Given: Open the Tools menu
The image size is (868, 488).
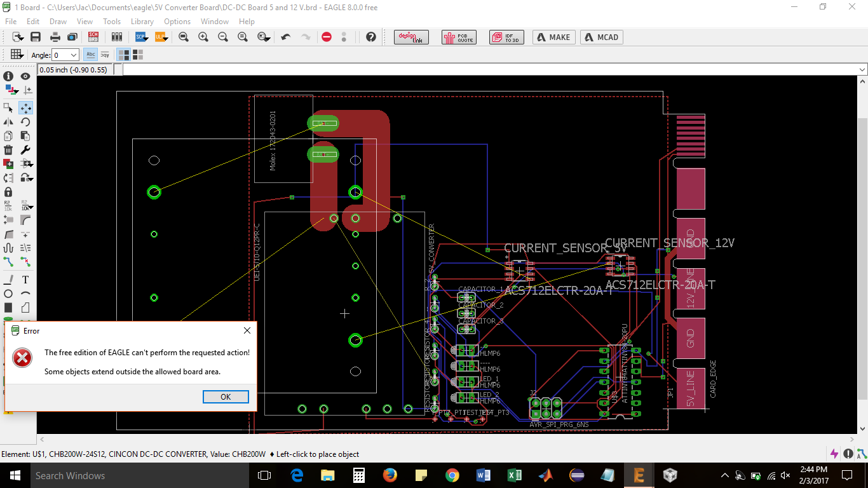Looking at the screenshot, I should tap(112, 21).
